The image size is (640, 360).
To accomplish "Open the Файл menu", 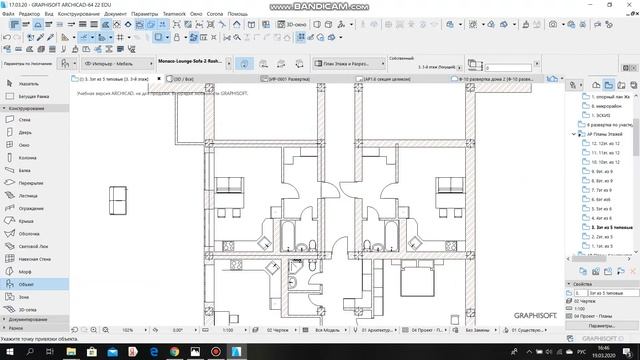I will (x=8, y=14).
